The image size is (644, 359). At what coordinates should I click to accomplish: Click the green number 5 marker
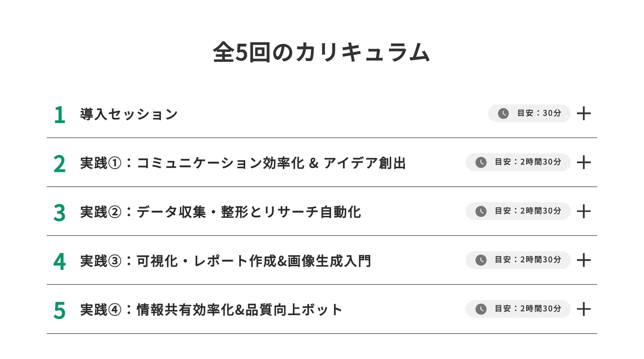(x=59, y=310)
